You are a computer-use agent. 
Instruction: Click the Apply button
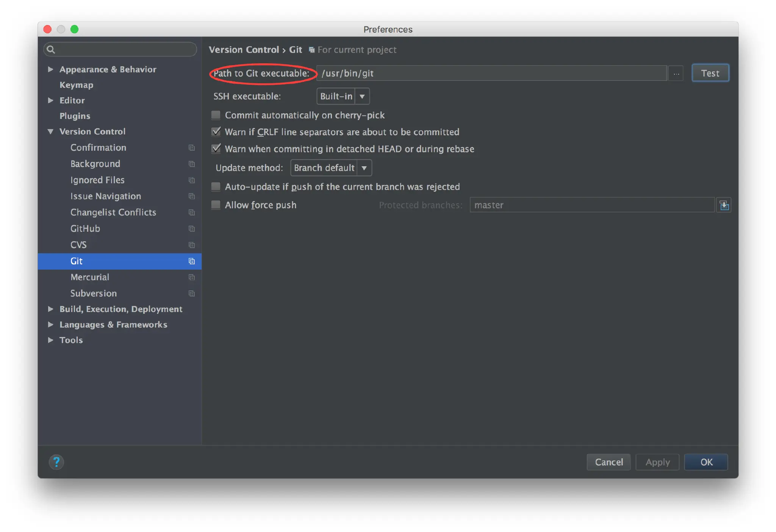(x=657, y=462)
